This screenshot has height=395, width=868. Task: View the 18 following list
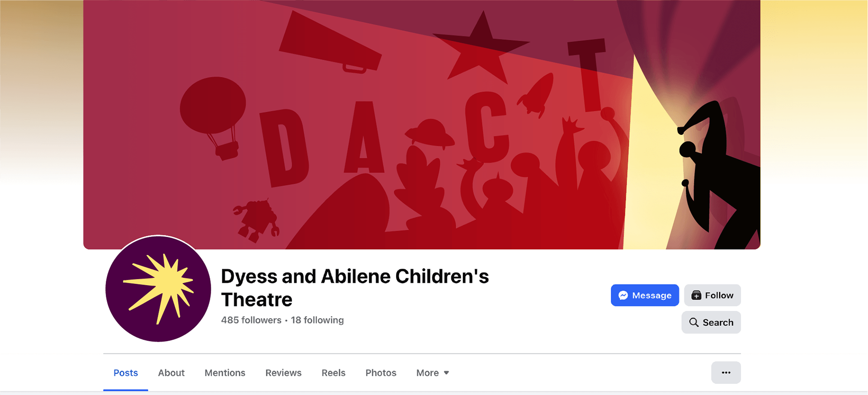click(317, 320)
